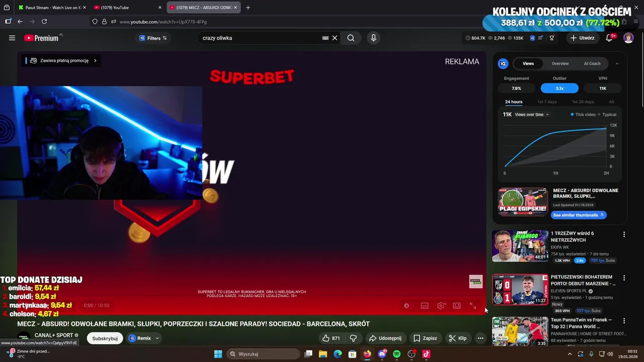Reload the page with the browser refresh icon
Viewport: 644px width, 362px height.
point(44,22)
